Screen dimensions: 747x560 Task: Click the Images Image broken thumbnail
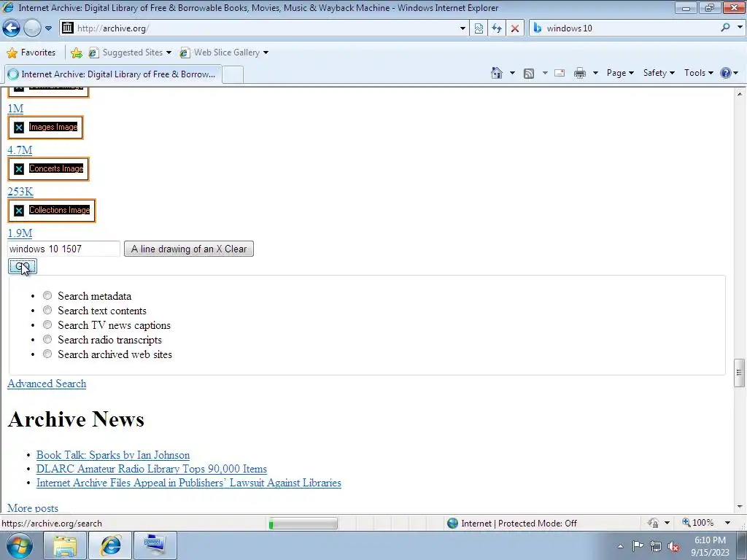[46, 127]
